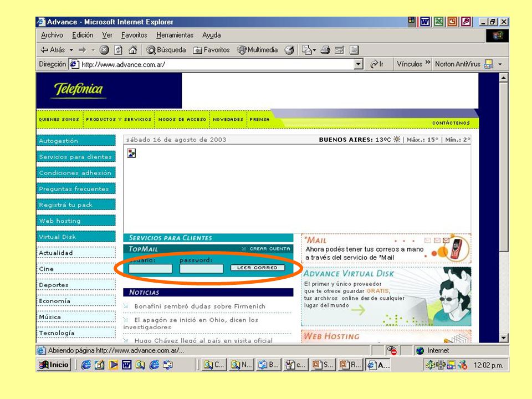Launch Access from the Office shortcut bar
532x399 pixels.
click(465, 22)
